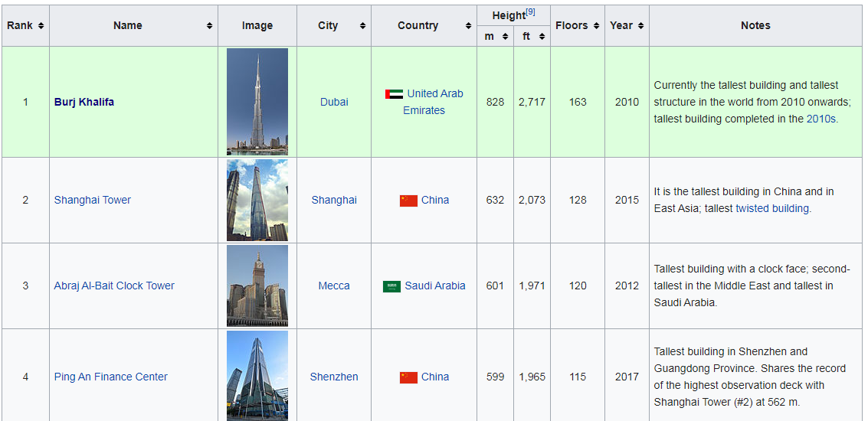Click the Image column header
The height and width of the screenshot is (421, 868).
[x=257, y=26]
